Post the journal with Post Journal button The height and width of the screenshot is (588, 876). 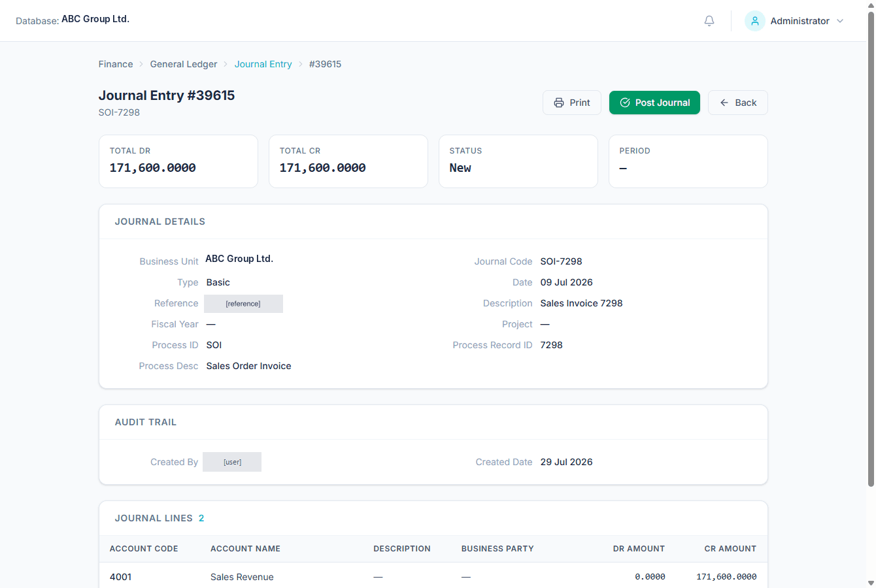[654, 103]
